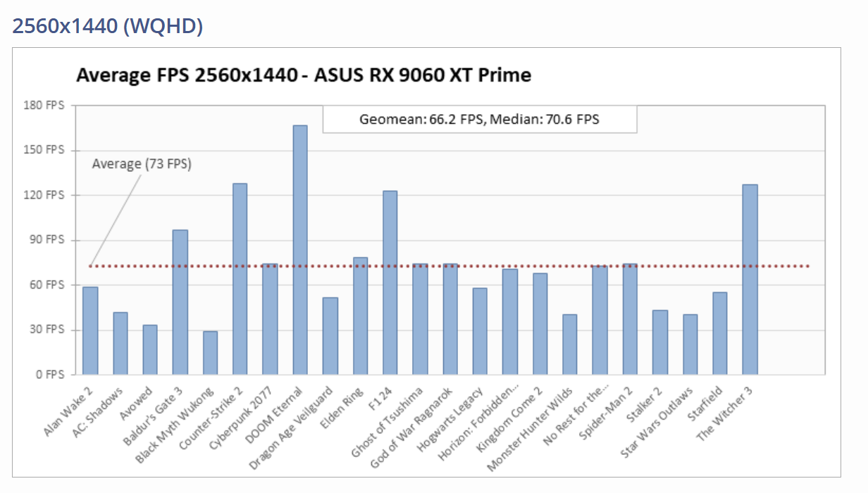868x493 pixels.
Task: Click the Cyberpunk 2077 bar
Action: click(x=271, y=319)
